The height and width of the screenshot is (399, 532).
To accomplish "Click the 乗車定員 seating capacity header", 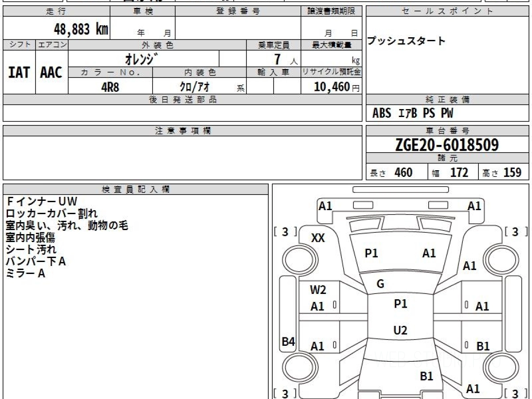I will (274, 45).
